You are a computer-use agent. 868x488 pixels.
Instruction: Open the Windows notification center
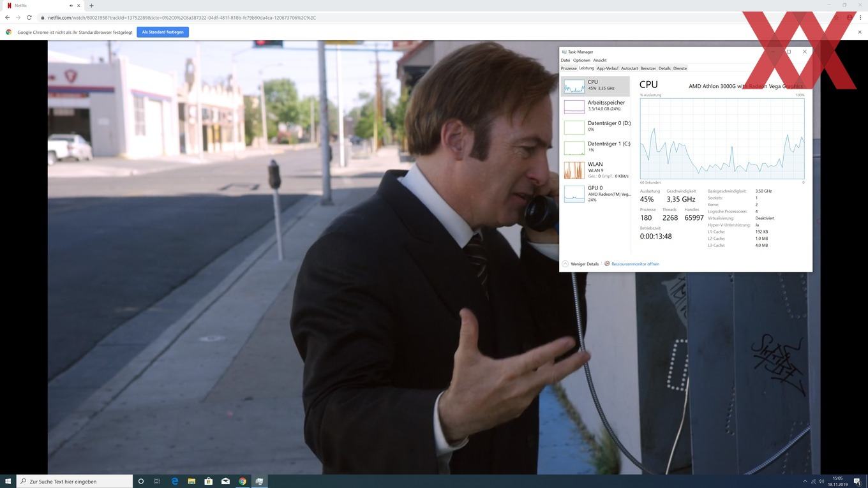857,482
